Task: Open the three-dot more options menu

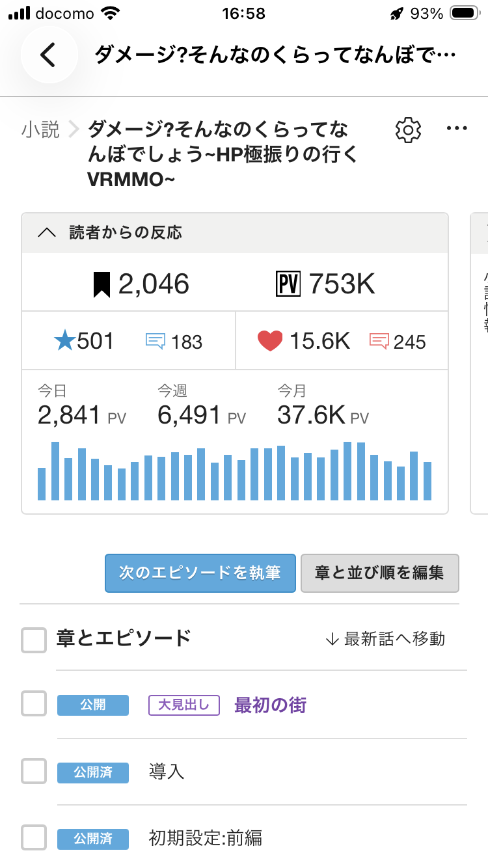Action: [x=457, y=129]
